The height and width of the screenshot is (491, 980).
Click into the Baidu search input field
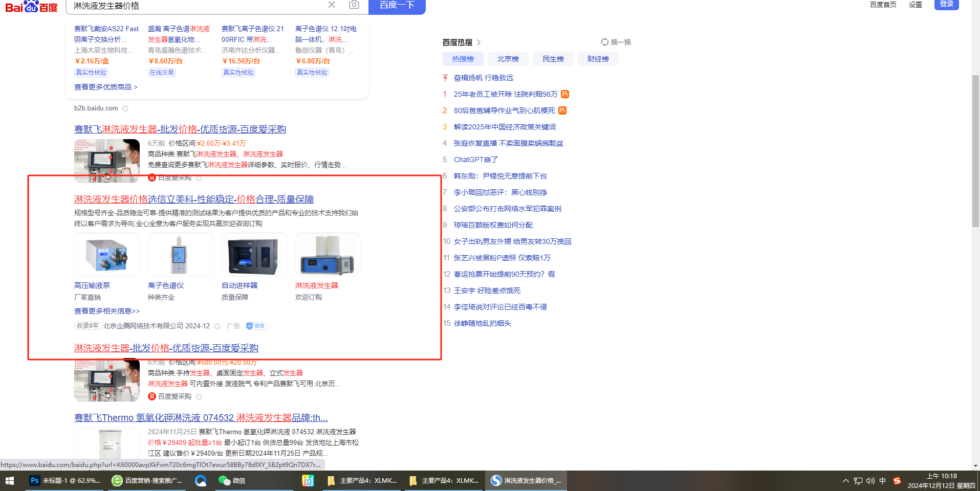(197, 6)
